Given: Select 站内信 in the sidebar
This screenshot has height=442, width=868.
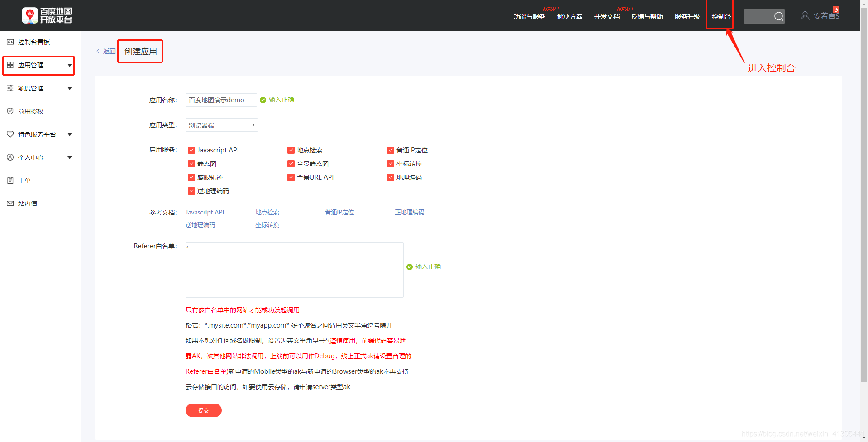Looking at the screenshot, I should pyautogui.click(x=28, y=204).
